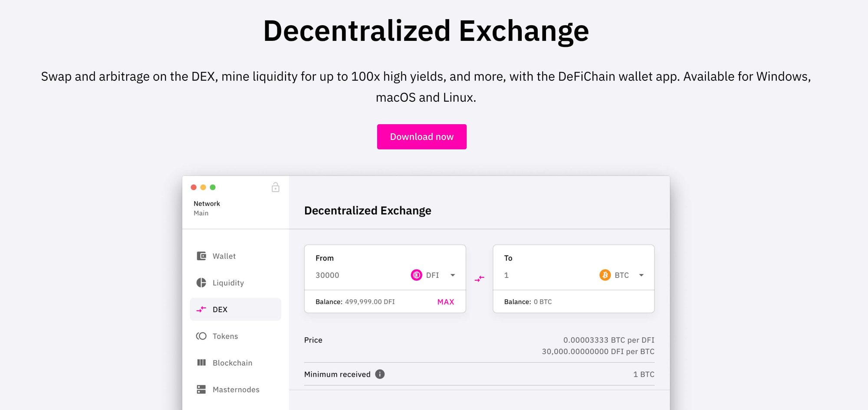Click the pink DFI token logo
868x410 pixels.
[416, 275]
